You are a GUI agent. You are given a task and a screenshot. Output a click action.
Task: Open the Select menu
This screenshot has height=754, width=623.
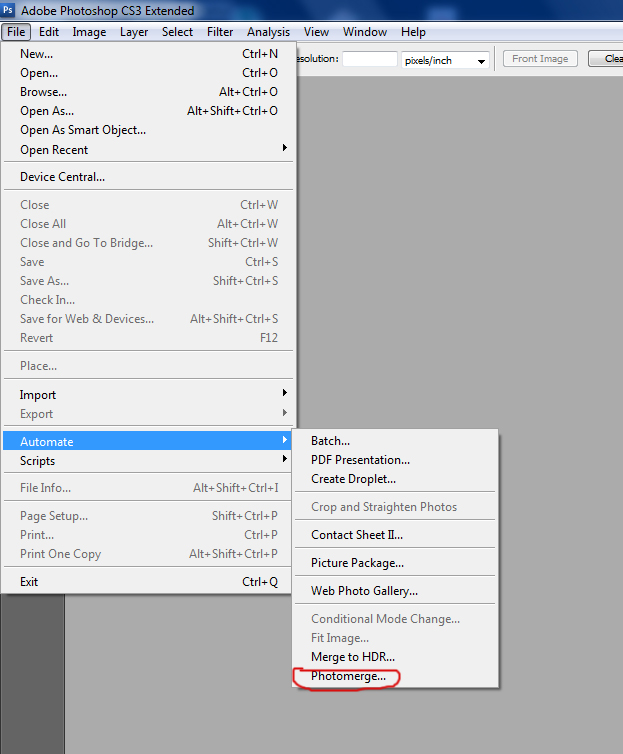(x=177, y=32)
